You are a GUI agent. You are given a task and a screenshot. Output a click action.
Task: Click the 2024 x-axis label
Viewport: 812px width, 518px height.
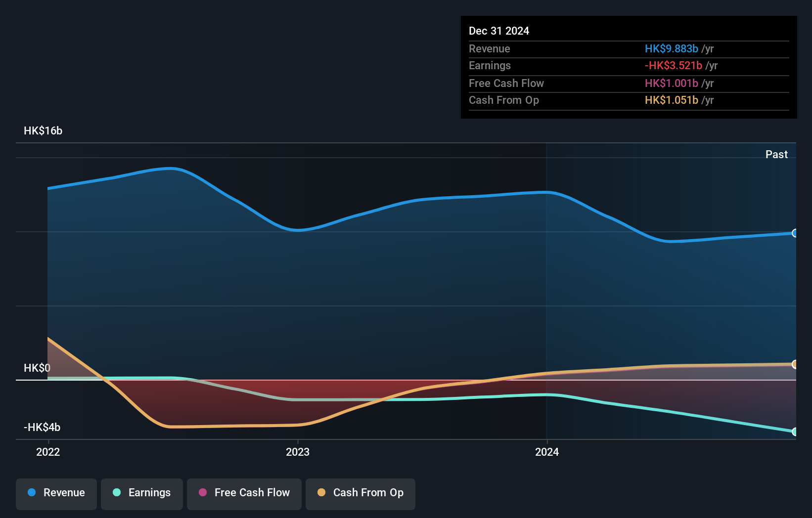coord(547,452)
